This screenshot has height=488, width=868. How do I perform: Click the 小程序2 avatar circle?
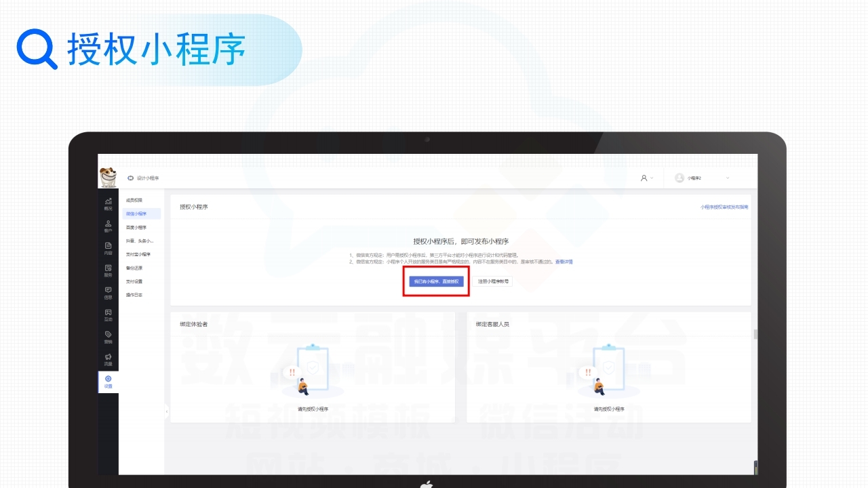pos(679,178)
